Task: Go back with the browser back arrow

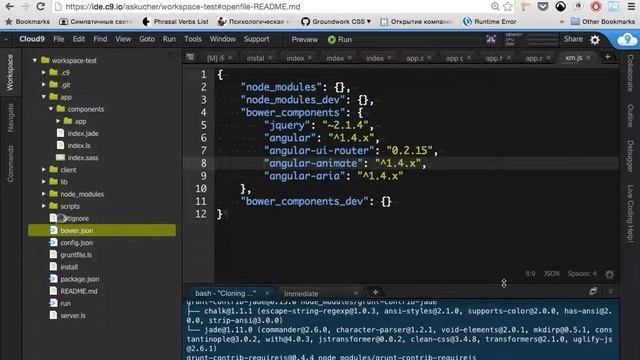Action: (x=9, y=7)
